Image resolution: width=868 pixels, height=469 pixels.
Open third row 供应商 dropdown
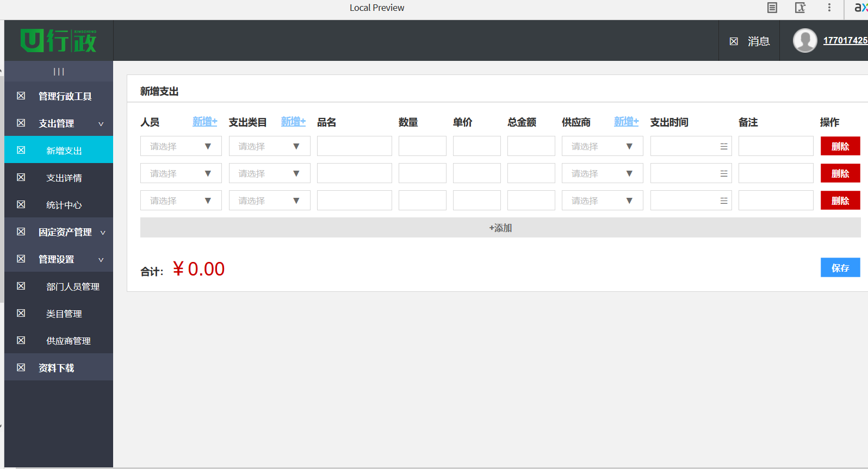coord(603,201)
